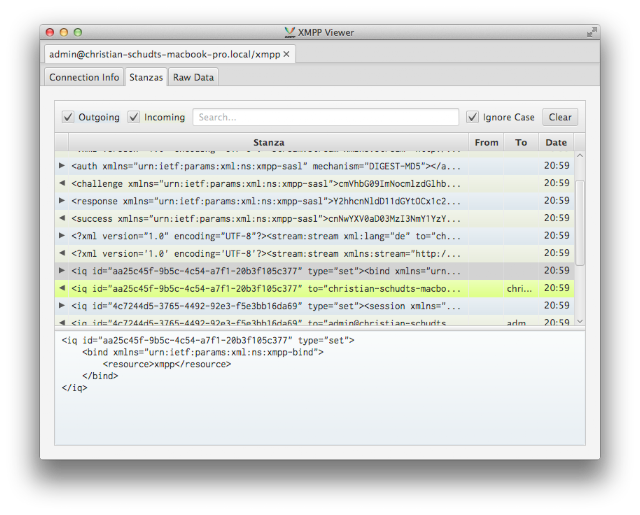Click the outgoing arrow icon of the auth stanza row
Viewport: 640px width, 515px height.
click(x=62, y=166)
